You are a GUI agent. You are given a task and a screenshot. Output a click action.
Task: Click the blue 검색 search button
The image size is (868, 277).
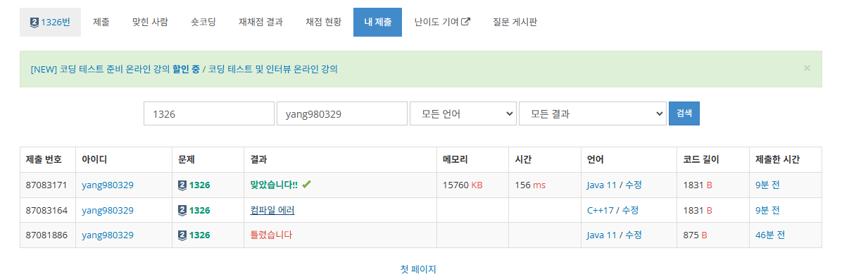[x=684, y=113]
